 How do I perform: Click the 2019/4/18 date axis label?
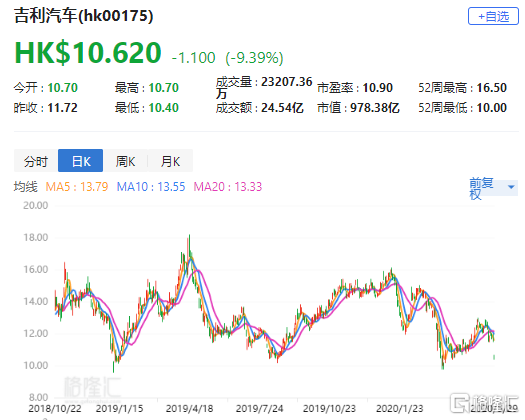pyautogui.click(x=190, y=409)
